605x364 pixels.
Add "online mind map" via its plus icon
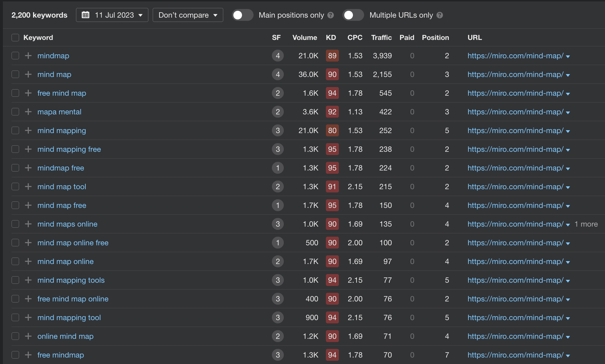28,336
